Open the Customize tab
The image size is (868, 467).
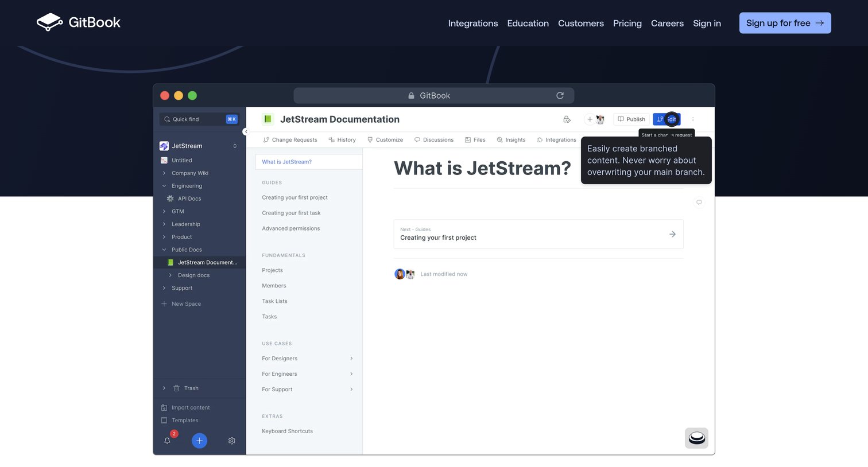click(385, 140)
